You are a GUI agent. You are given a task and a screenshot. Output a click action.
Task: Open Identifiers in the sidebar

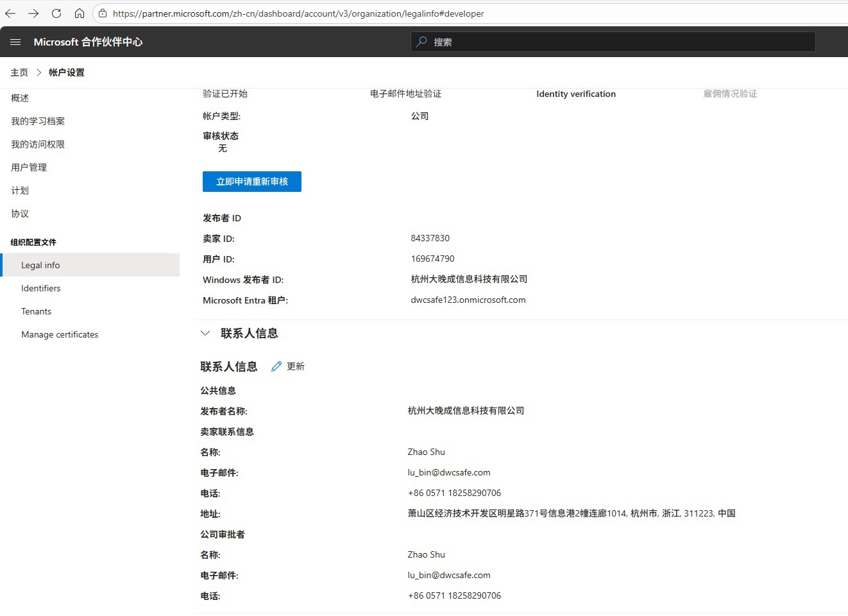pos(41,288)
